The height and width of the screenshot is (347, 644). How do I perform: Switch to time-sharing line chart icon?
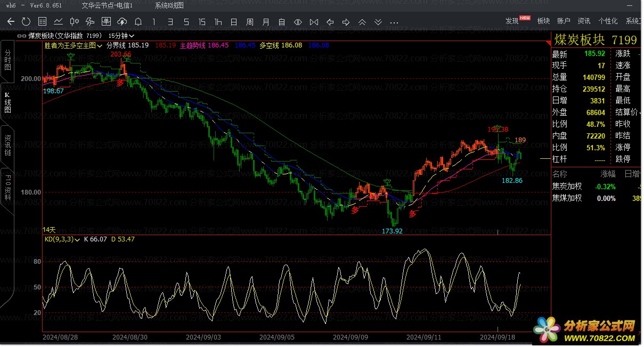[58, 22]
